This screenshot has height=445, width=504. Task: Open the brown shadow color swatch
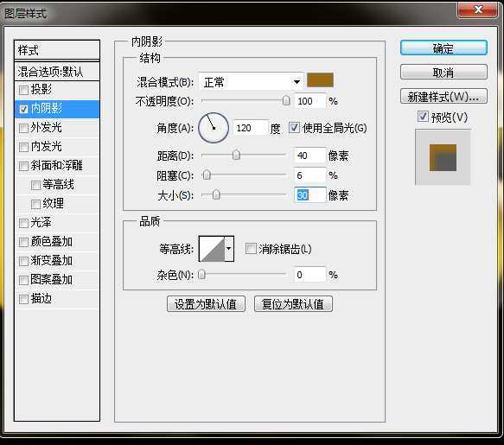click(320, 80)
